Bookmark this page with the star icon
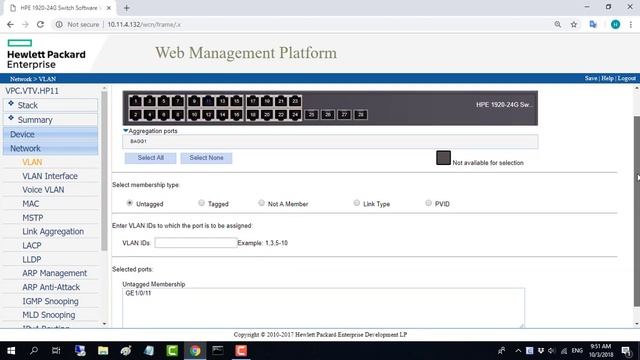 [573, 24]
